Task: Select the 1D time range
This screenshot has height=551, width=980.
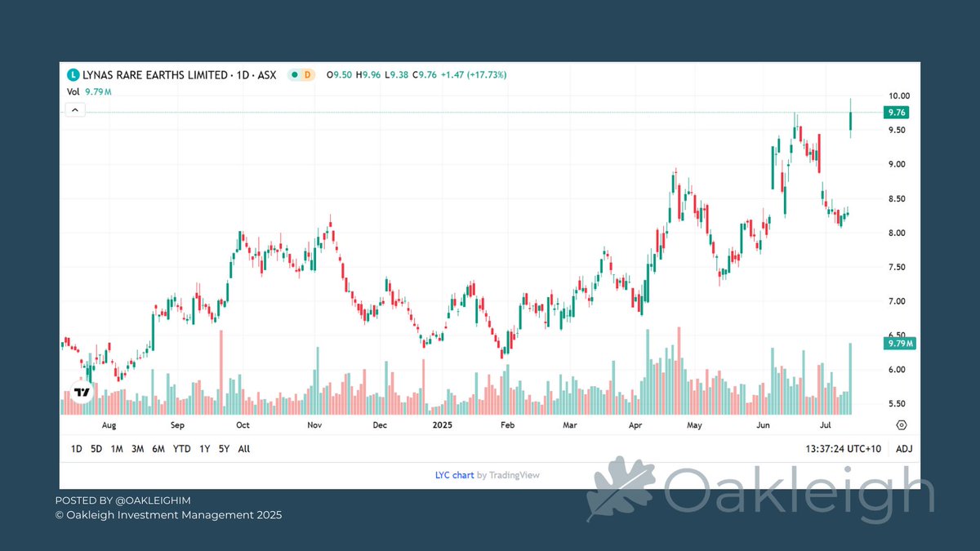Action: 76,449
